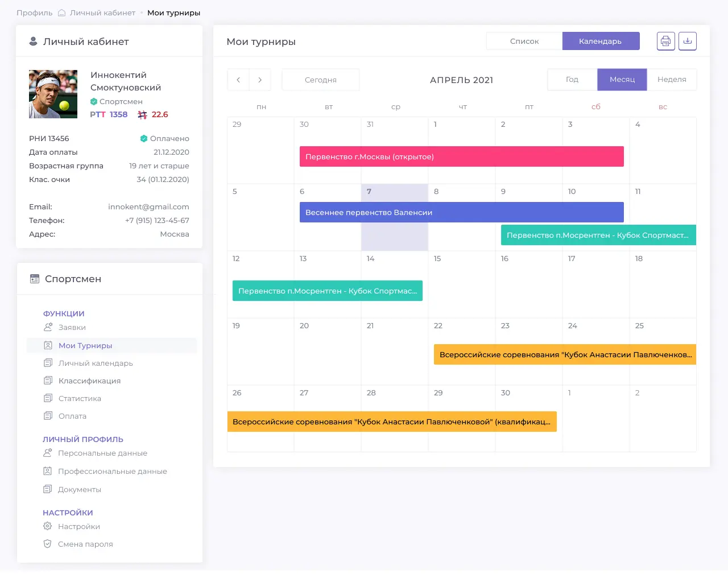Open Кубок Павлюченковой квалификация event
Image resolution: width=728 pixels, height=574 pixels.
click(x=392, y=422)
